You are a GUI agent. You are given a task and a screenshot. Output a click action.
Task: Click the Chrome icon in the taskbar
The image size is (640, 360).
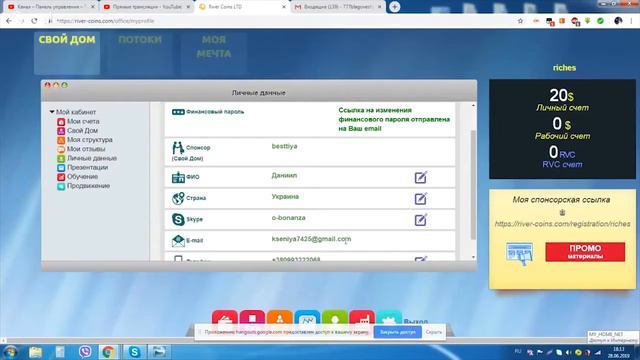pos(108,351)
